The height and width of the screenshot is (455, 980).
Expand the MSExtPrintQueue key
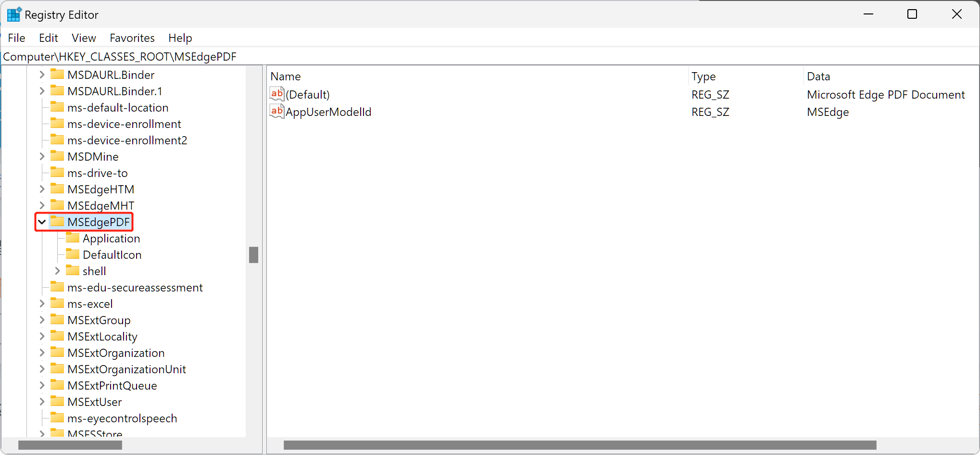pos(42,385)
